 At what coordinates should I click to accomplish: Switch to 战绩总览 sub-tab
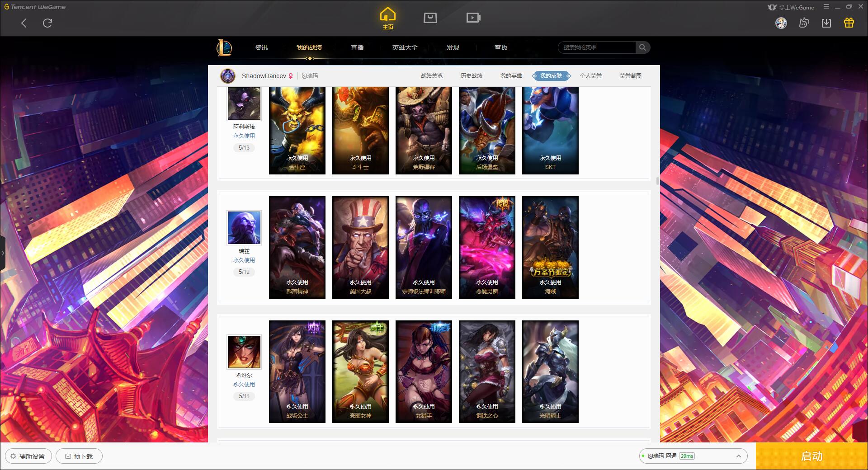[432, 76]
